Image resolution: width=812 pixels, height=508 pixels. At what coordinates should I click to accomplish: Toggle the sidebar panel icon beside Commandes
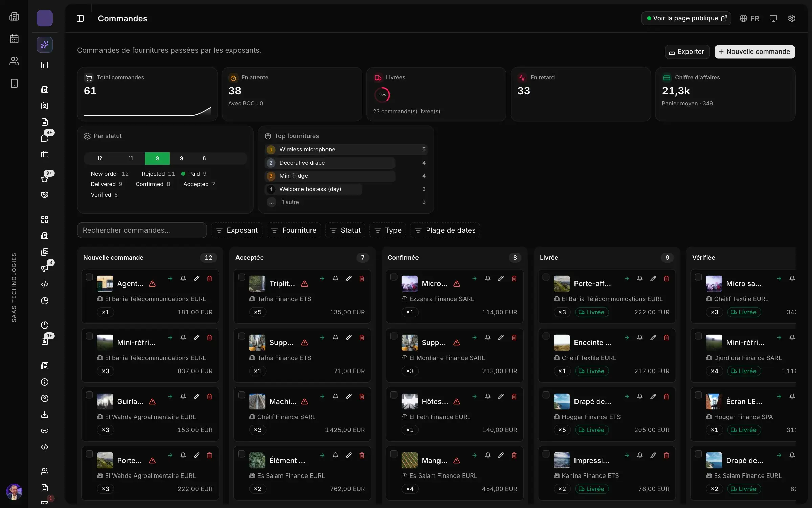80,18
